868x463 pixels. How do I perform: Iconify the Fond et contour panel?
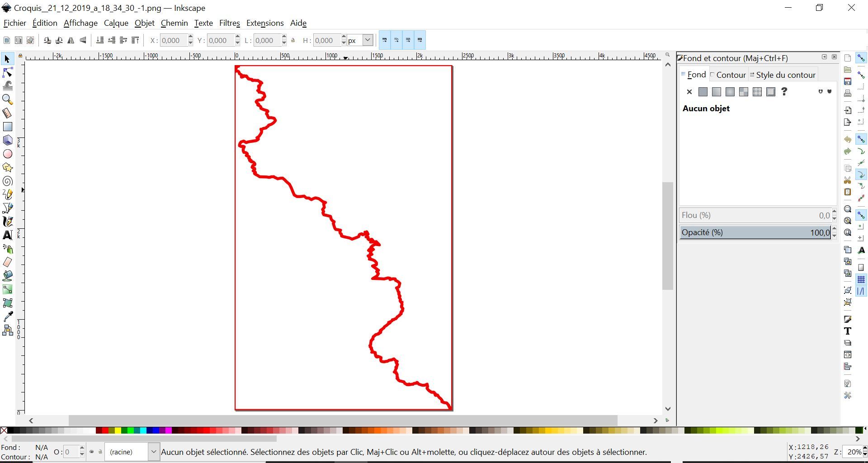[x=824, y=57]
